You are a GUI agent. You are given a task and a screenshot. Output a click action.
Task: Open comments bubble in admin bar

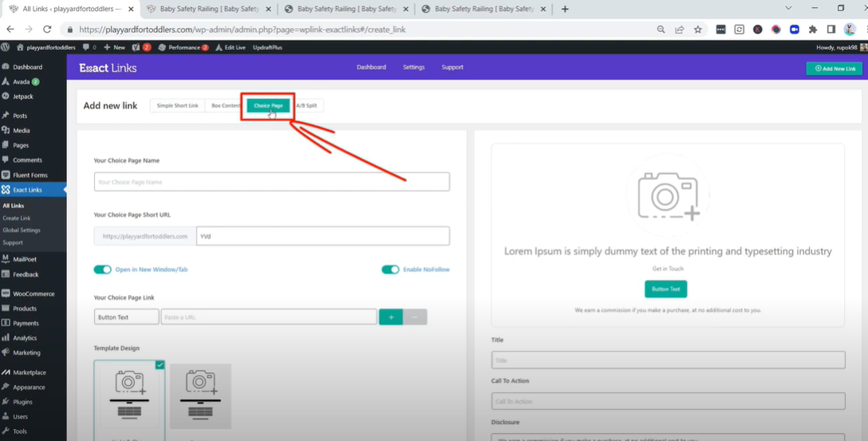[89, 48]
